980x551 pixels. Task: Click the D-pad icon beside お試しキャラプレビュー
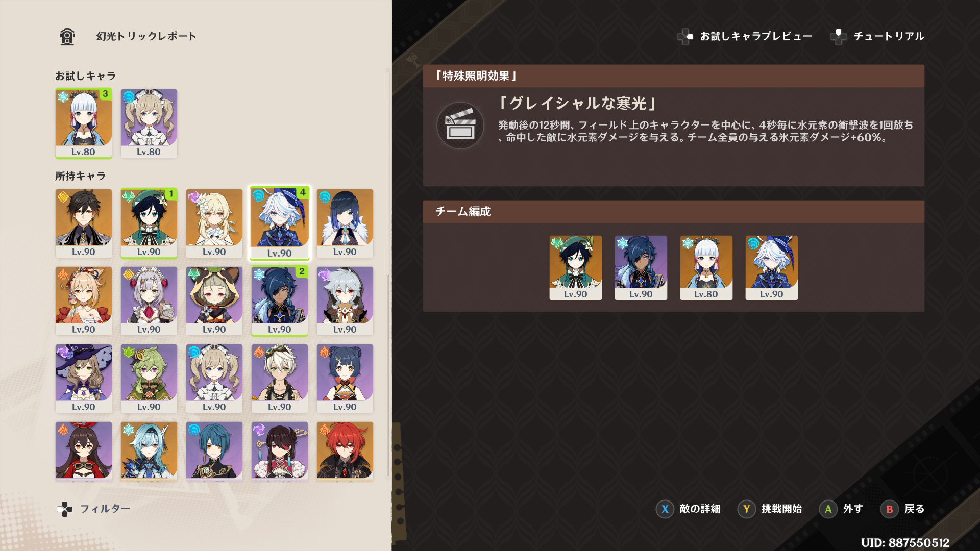[x=685, y=36]
